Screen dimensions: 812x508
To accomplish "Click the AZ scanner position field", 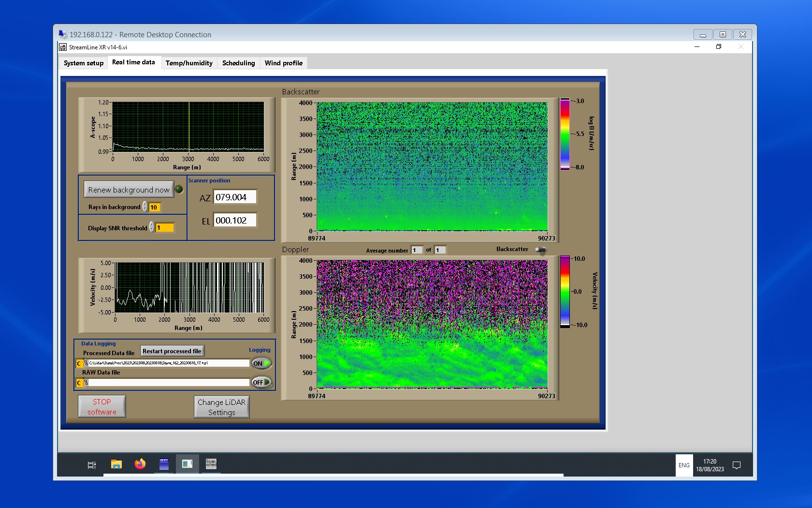I will coord(235,197).
